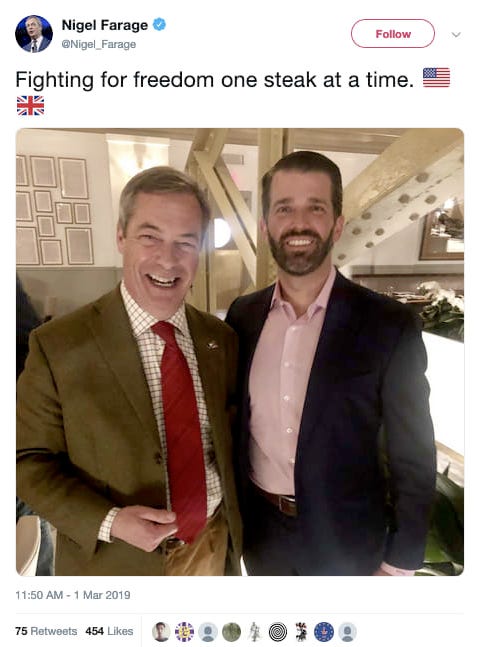Open the green foliage liker avatar

click(x=231, y=631)
